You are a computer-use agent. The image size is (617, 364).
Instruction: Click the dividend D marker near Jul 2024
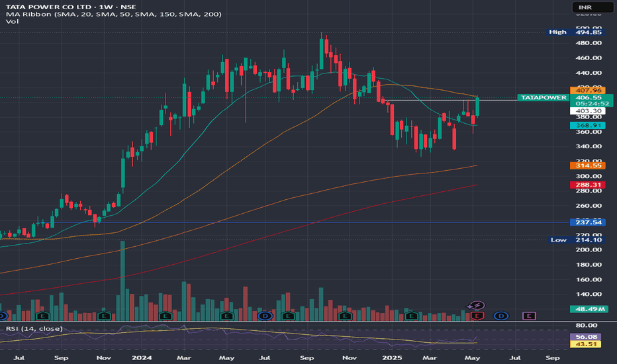(265, 316)
